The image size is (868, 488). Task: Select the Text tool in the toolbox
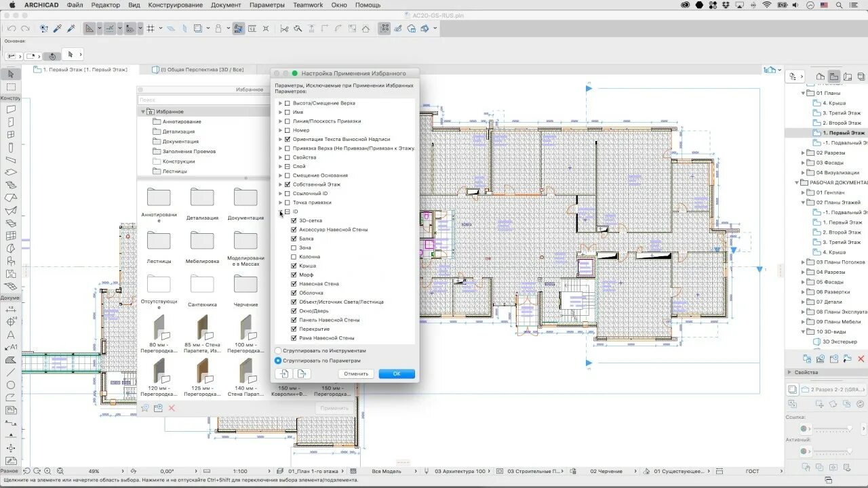11,335
